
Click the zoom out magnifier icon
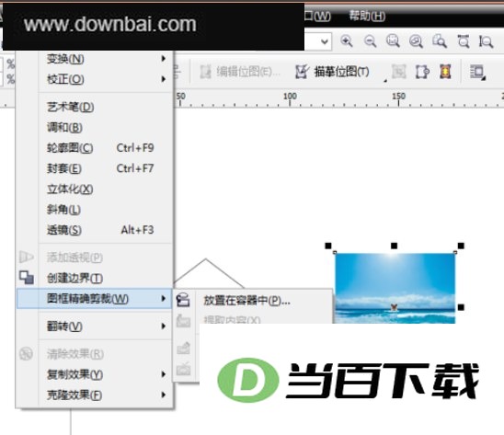(370, 41)
